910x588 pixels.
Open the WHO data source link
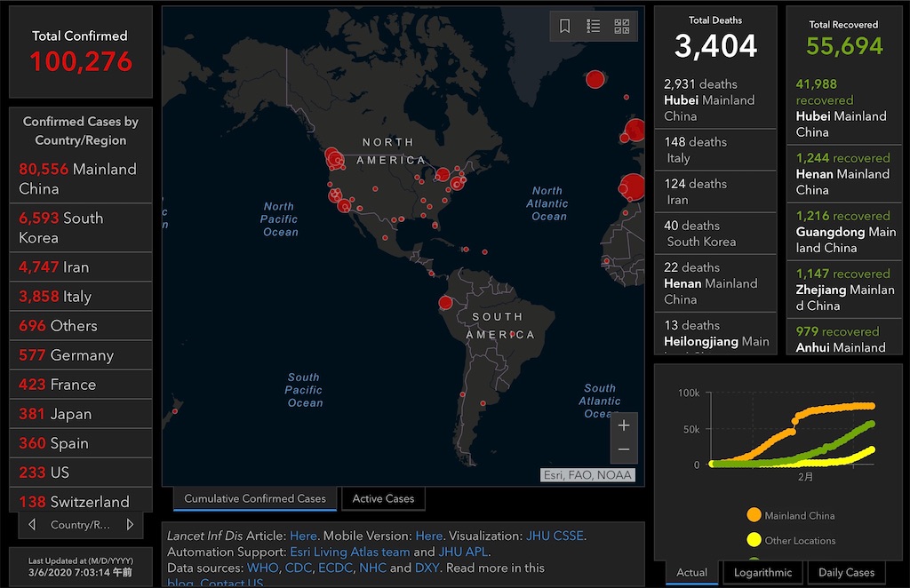click(x=262, y=568)
